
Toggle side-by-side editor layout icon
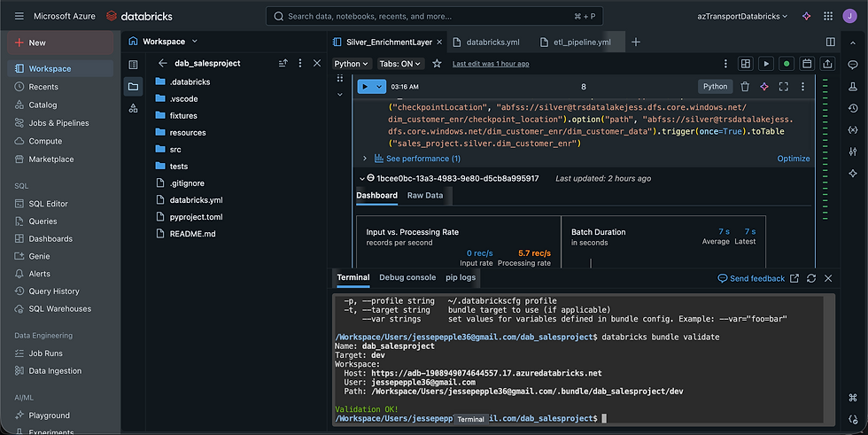(x=831, y=42)
